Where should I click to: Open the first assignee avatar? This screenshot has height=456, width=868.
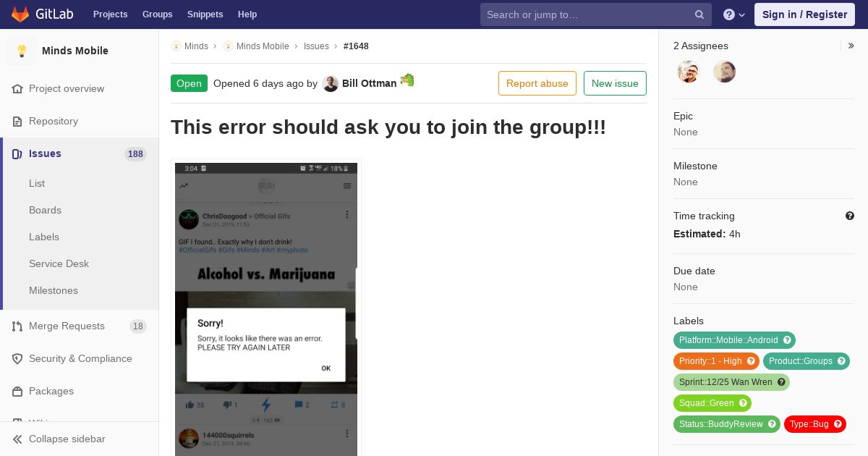689,72
